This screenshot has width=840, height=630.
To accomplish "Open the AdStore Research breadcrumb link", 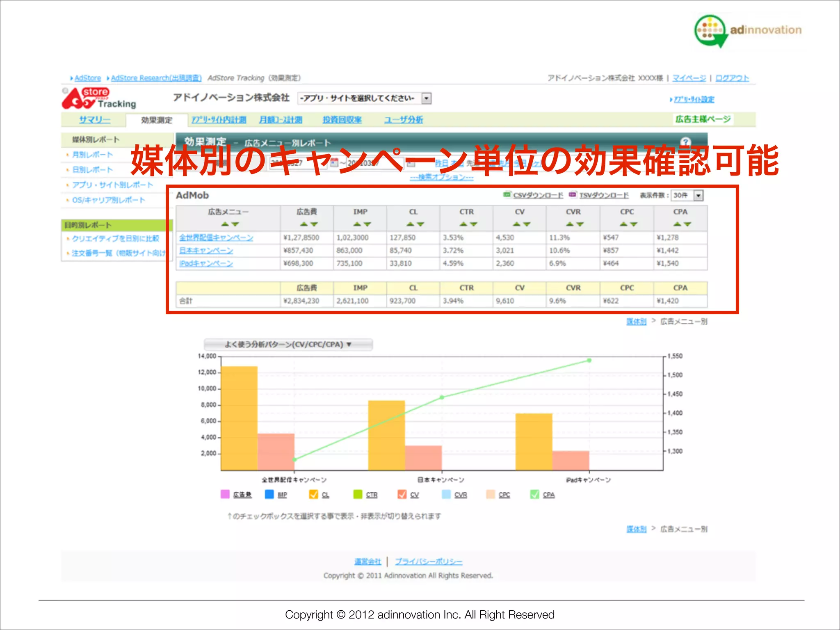I will [x=156, y=78].
